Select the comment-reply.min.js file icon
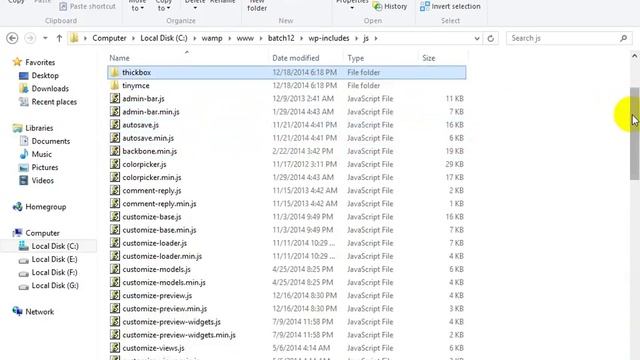Image resolution: width=640 pixels, height=360 pixels. pyautogui.click(x=115, y=203)
